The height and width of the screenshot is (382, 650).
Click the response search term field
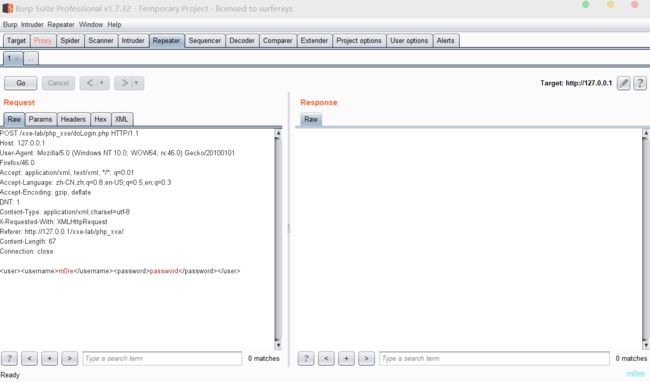[494, 358]
